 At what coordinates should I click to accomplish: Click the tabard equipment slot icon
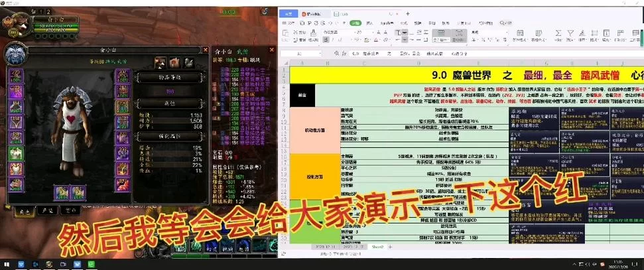tap(16, 169)
